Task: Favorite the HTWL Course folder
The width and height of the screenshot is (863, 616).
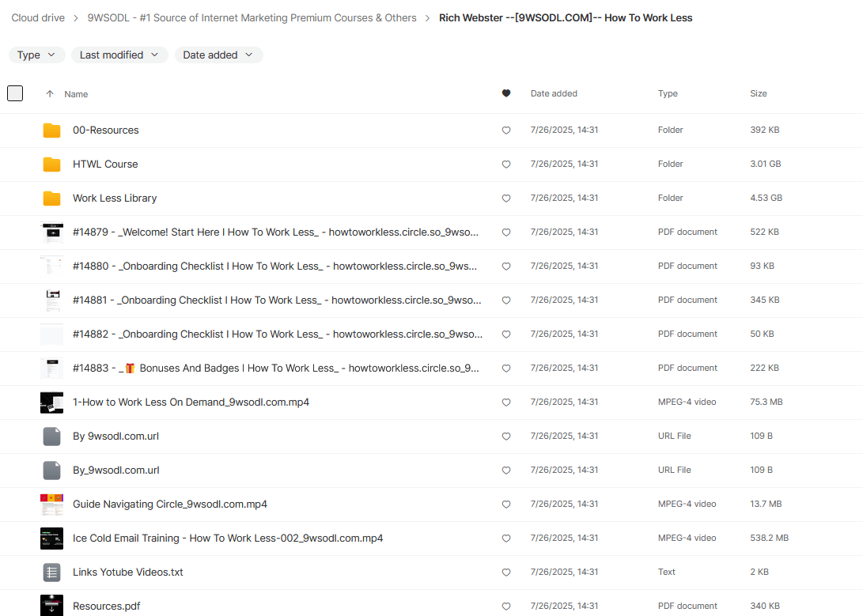Action: 506,164
